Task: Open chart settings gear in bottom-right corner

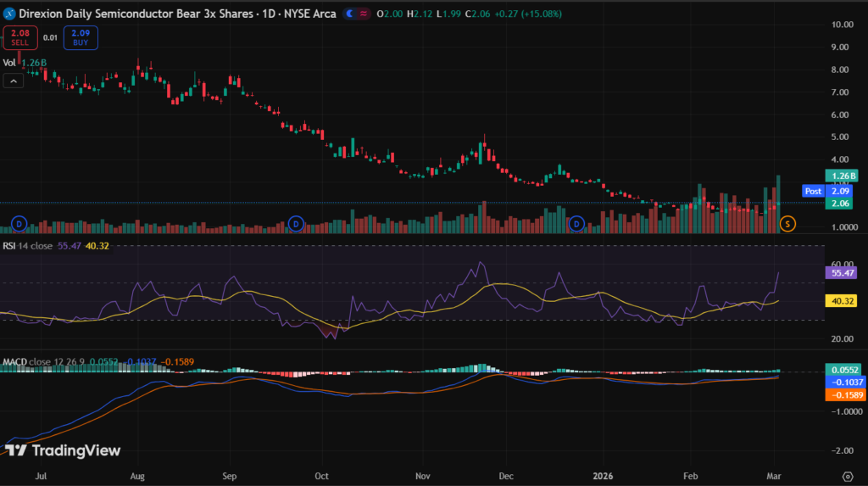Action: tap(847, 476)
